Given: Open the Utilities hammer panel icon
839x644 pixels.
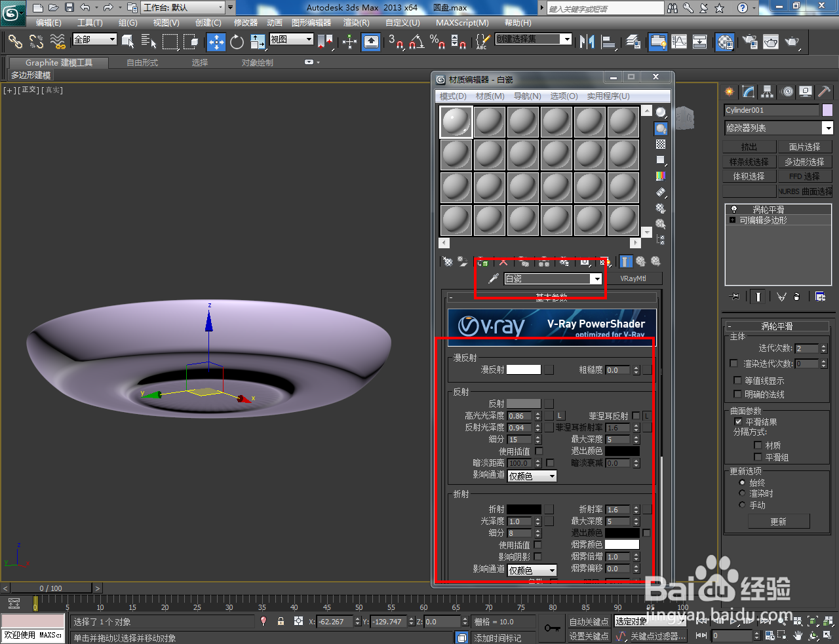Looking at the screenshot, I should [x=824, y=92].
